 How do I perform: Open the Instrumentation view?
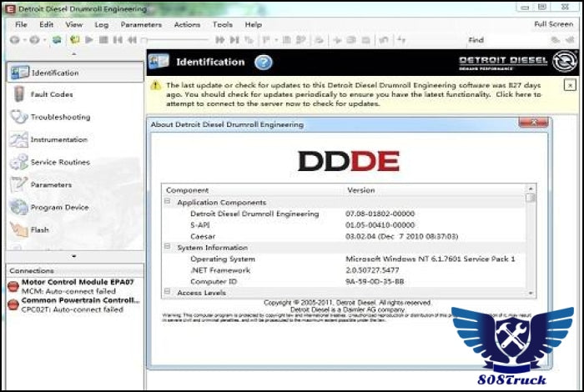click(x=58, y=140)
